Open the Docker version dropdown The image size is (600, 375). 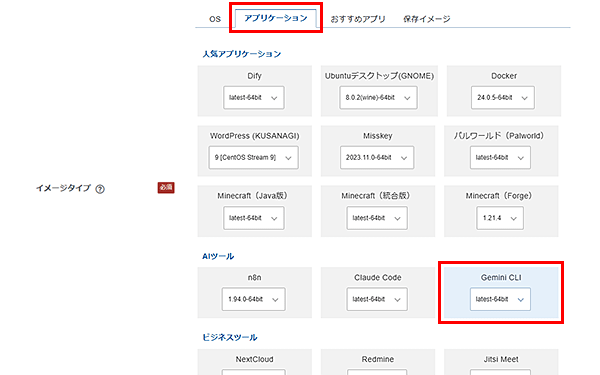coord(503,98)
